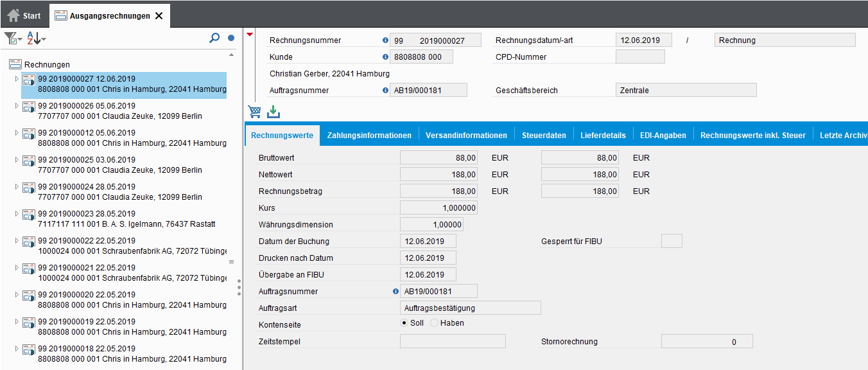
Task: Open the Steuerdaten tab
Action: point(544,136)
